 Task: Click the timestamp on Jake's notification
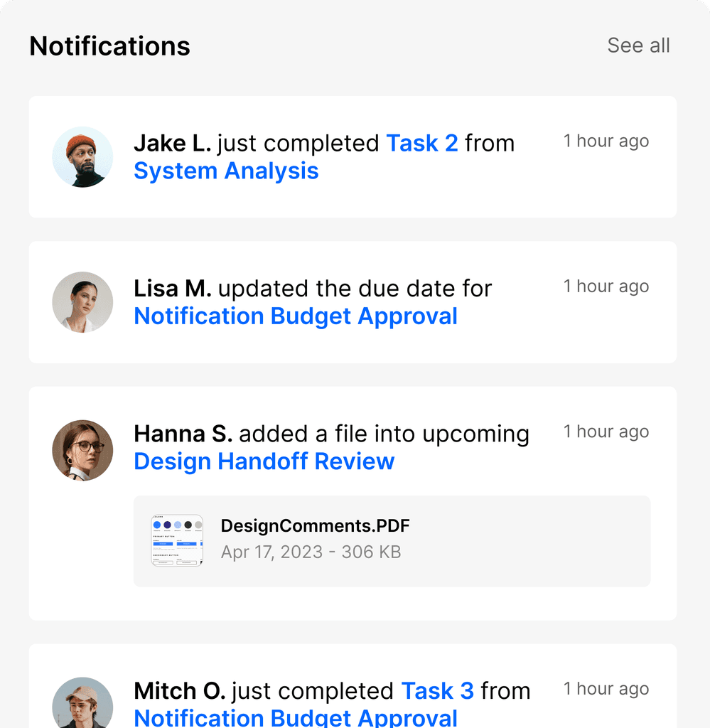pos(606,141)
